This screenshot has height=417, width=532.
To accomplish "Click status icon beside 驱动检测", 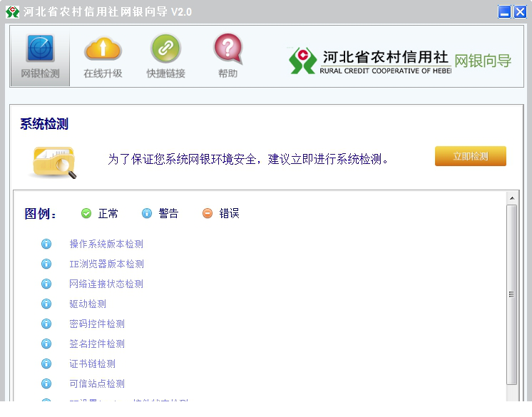I will [46, 304].
